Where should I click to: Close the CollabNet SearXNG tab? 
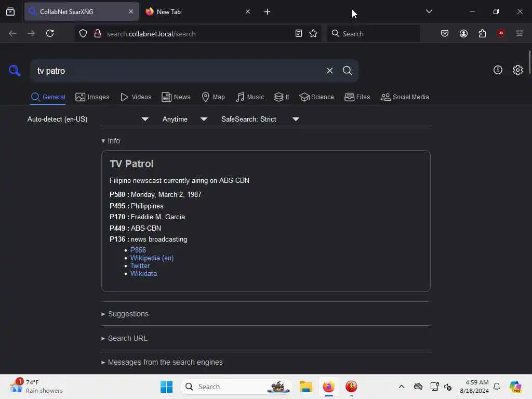(131, 11)
